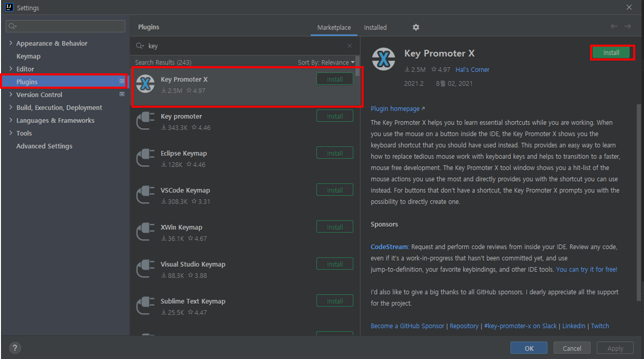
Task: Open the help question mark button
Action: (15, 348)
